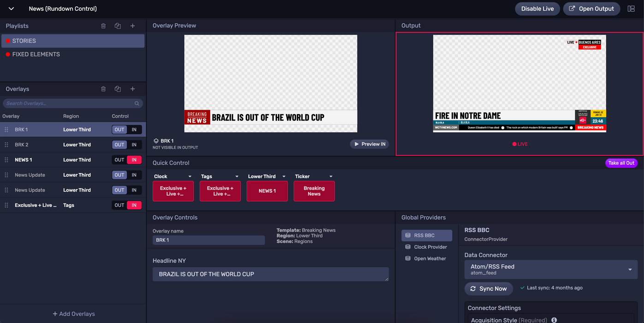Click the drag handle of BRK 2 row
Screen dimensions: 644x323
tap(6, 145)
